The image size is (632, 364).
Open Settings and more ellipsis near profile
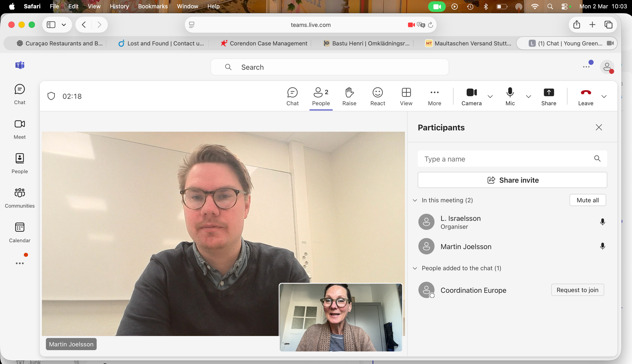point(586,67)
